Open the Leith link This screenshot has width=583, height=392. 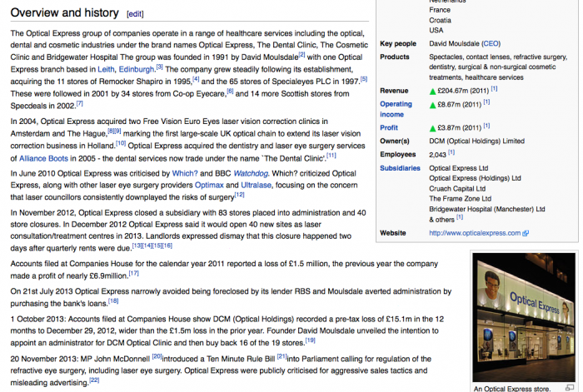(106, 69)
